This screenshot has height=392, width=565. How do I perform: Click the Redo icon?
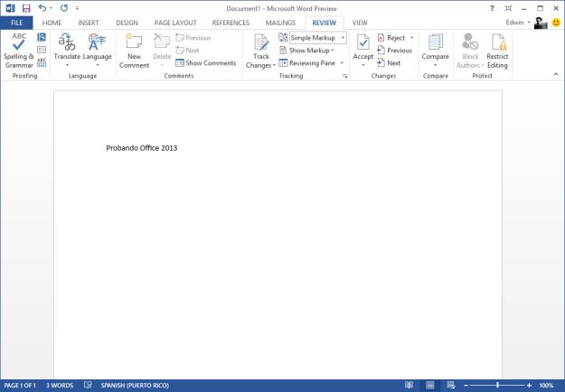(64, 8)
